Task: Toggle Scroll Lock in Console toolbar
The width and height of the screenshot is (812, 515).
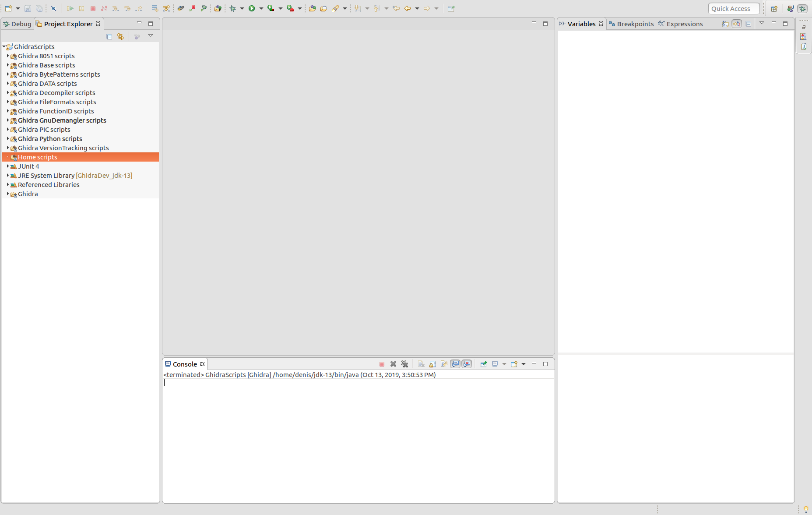Action: pos(432,364)
